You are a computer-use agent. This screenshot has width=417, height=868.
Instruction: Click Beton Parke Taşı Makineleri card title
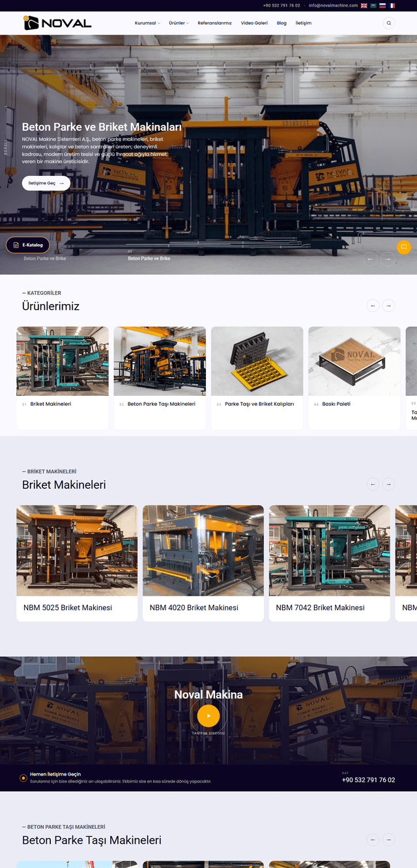(162, 404)
